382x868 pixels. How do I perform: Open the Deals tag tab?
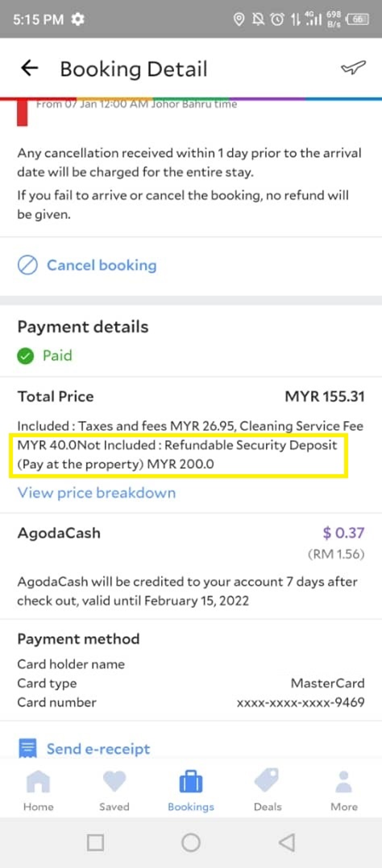(268, 790)
